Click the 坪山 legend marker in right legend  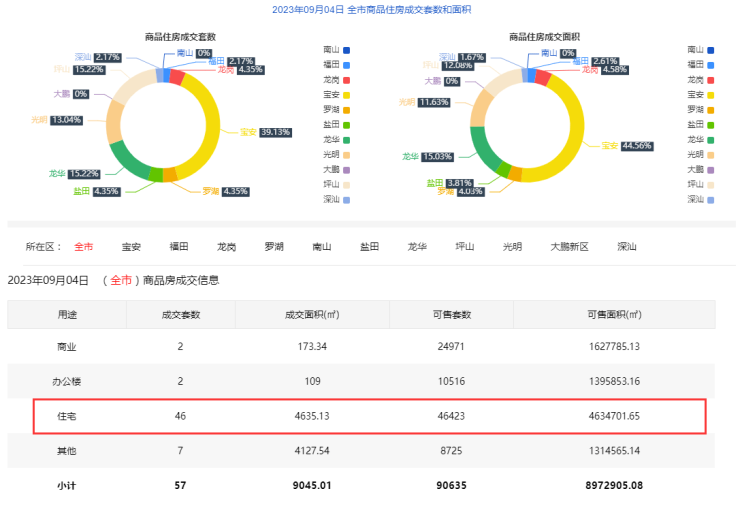[x=710, y=184]
